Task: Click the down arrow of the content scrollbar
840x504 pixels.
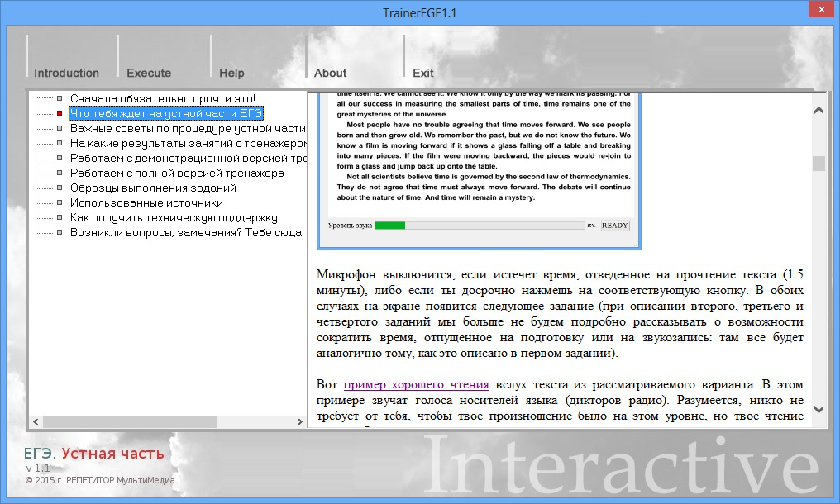Action: pos(819,409)
